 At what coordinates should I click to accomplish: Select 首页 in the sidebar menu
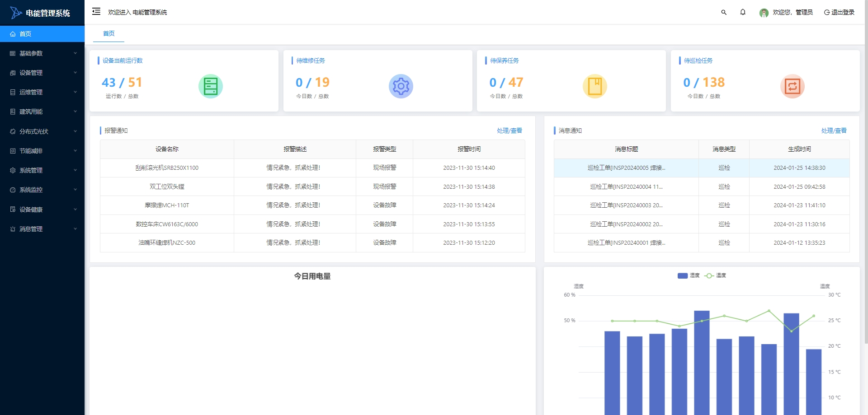pos(42,34)
